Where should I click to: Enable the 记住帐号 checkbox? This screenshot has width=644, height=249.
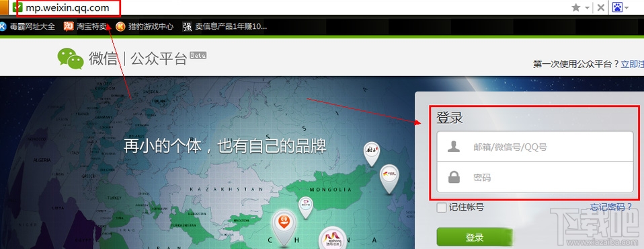pyautogui.click(x=442, y=207)
